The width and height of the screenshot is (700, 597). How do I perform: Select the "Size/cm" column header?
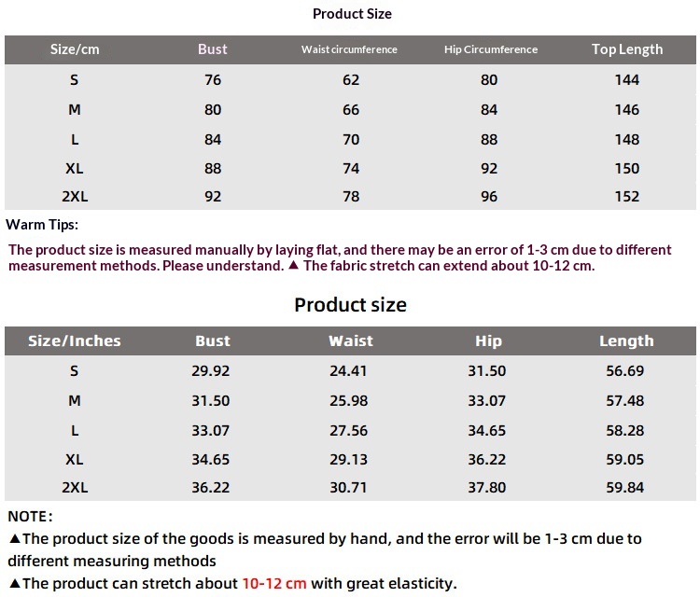[x=75, y=49]
